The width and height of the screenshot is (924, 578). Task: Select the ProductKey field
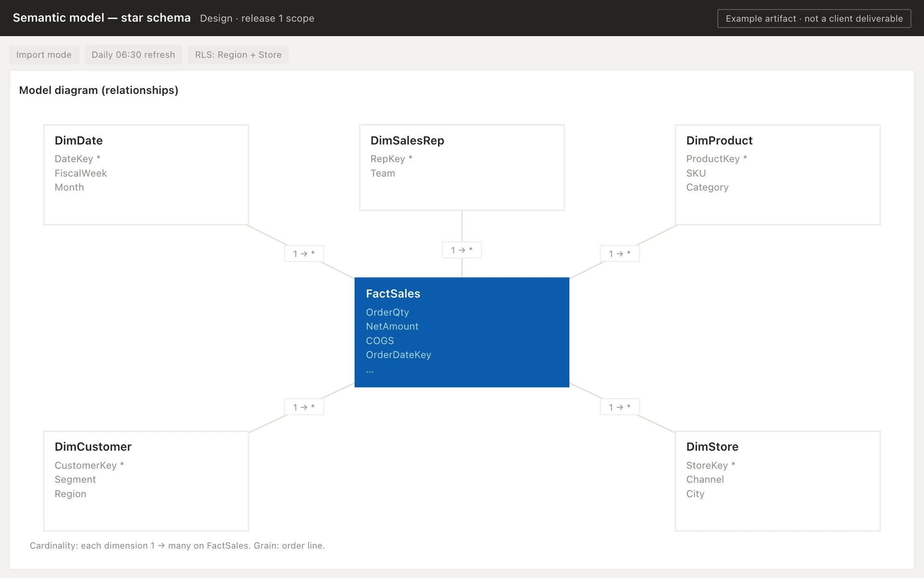pos(717,159)
